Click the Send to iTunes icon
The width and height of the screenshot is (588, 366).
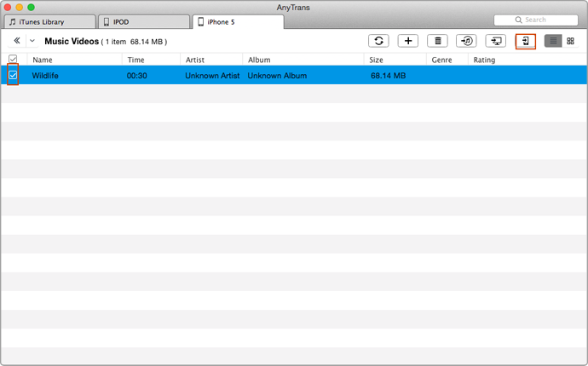[x=466, y=41]
